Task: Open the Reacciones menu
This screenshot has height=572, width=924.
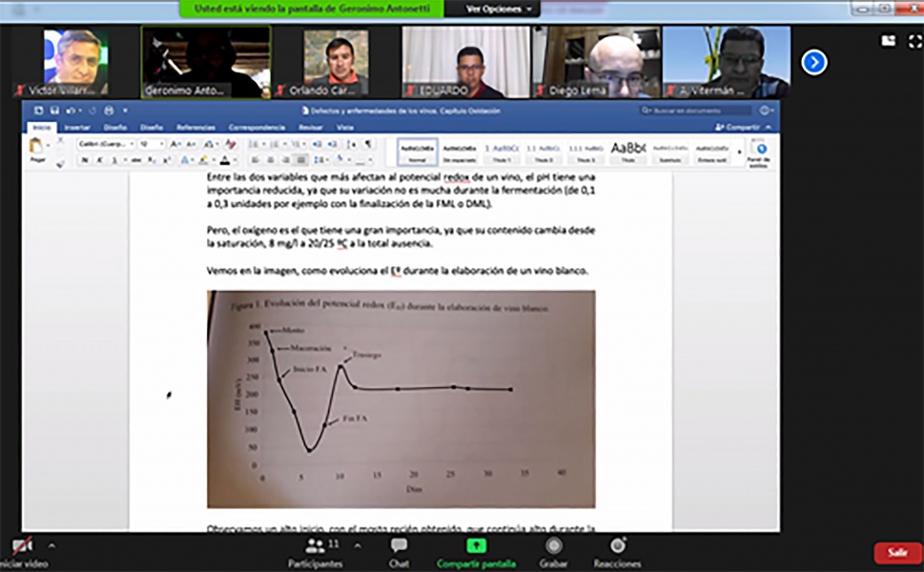Action: 617,551
